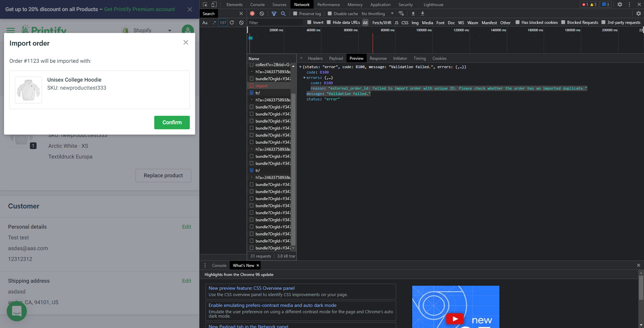Tick the Invert filter checkbox
This screenshot has height=328, width=644.
tap(309, 22)
